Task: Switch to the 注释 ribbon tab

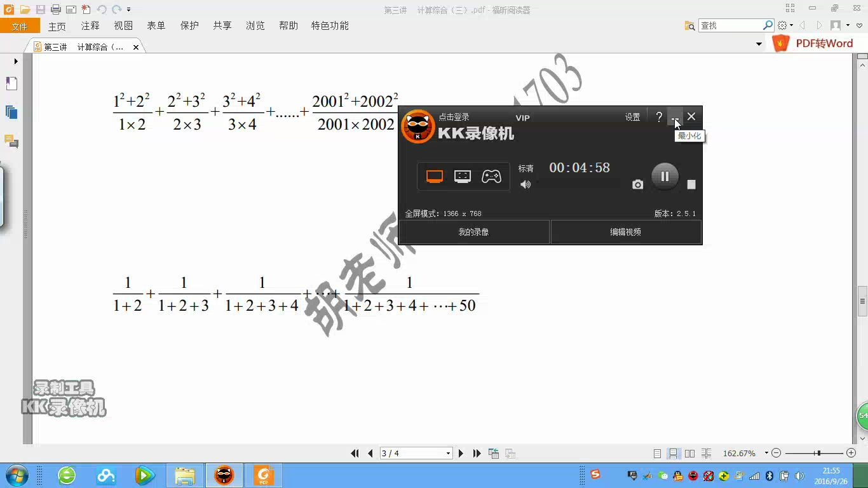Action: click(90, 25)
